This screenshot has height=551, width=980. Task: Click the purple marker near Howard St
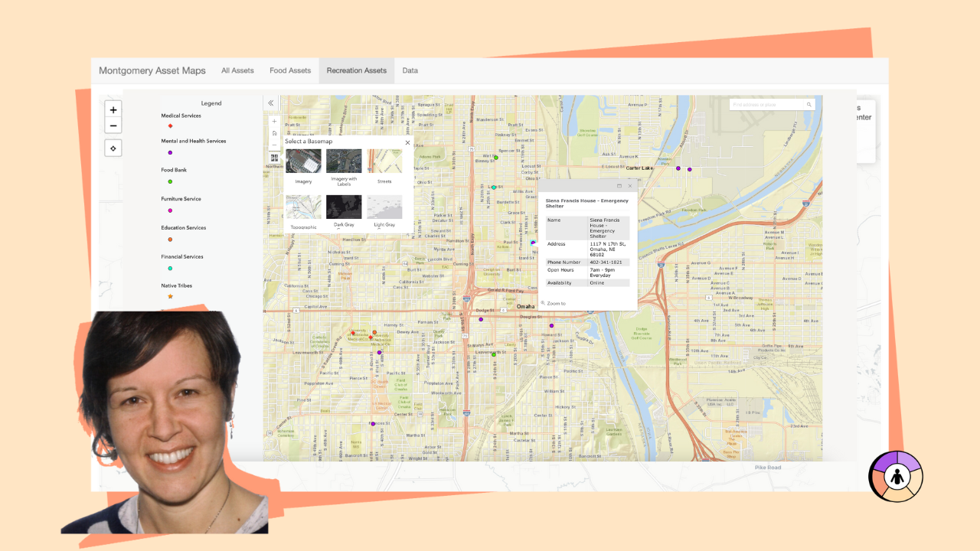click(551, 326)
